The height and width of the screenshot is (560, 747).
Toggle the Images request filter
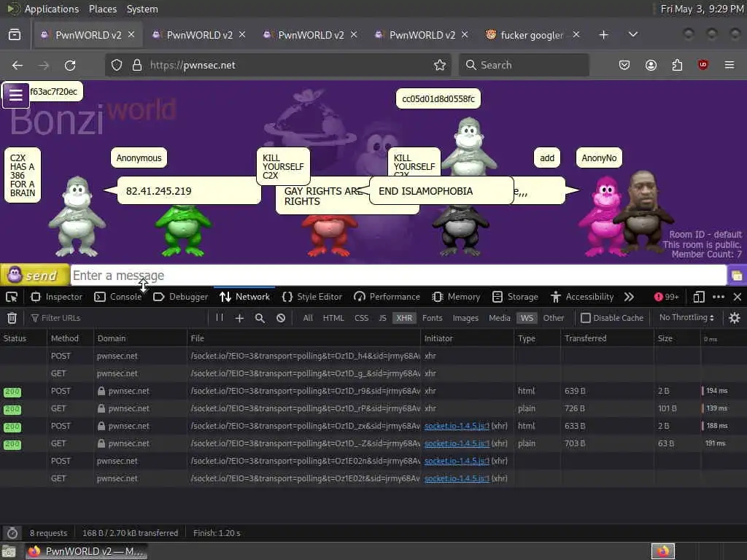465,318
